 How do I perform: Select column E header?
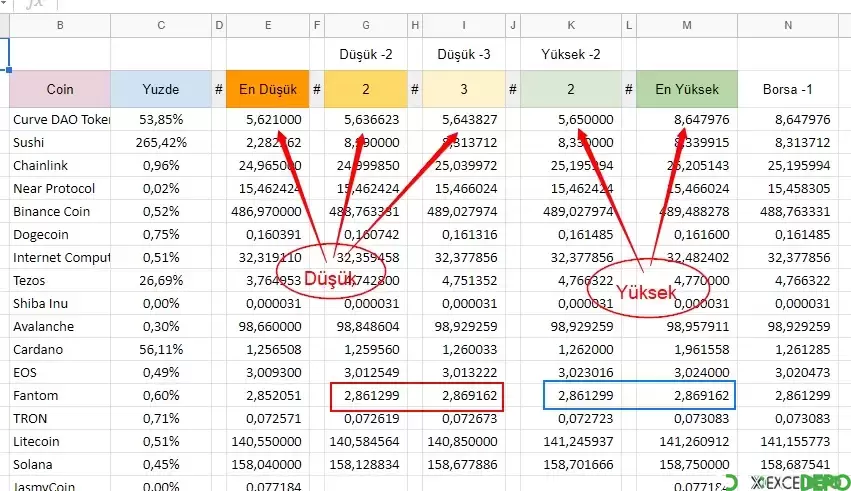[268, 25]
